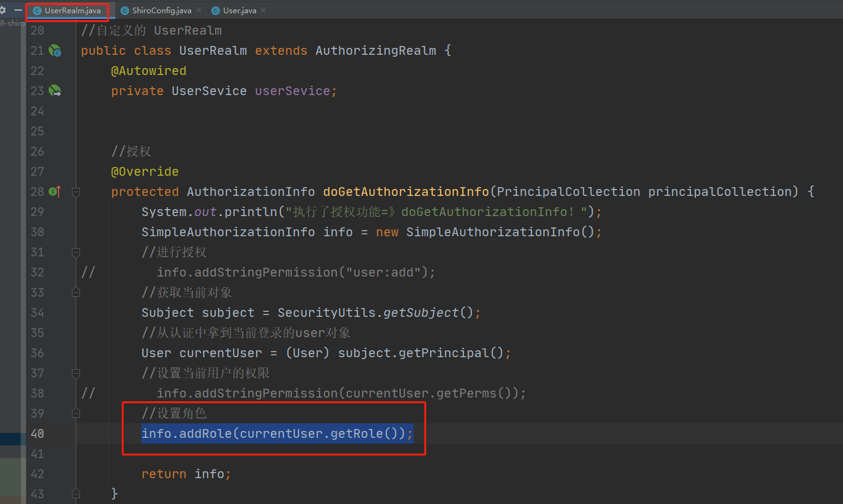Screen dimensions: 843x504
Task: Click line number 30 in the gutter
Action: coord(37,232)
